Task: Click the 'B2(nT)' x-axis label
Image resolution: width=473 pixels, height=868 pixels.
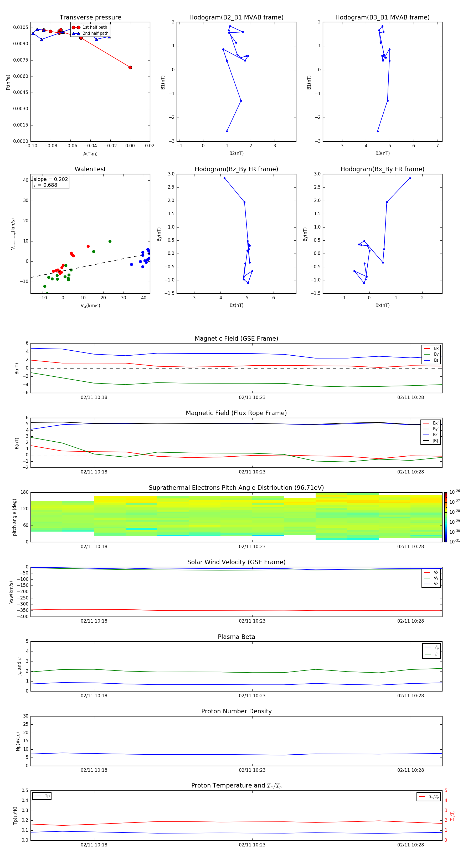Action: click(236, 153)
